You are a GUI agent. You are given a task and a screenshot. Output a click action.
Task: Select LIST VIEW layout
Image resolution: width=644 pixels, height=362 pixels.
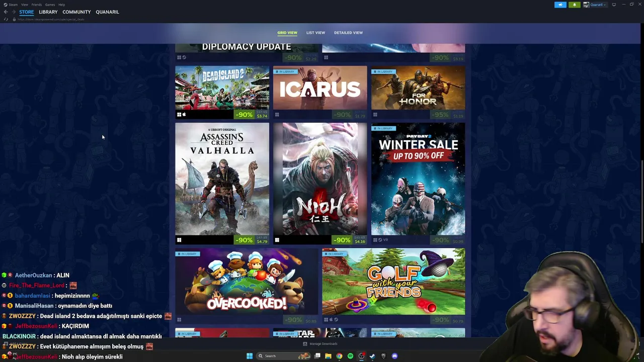315,33
